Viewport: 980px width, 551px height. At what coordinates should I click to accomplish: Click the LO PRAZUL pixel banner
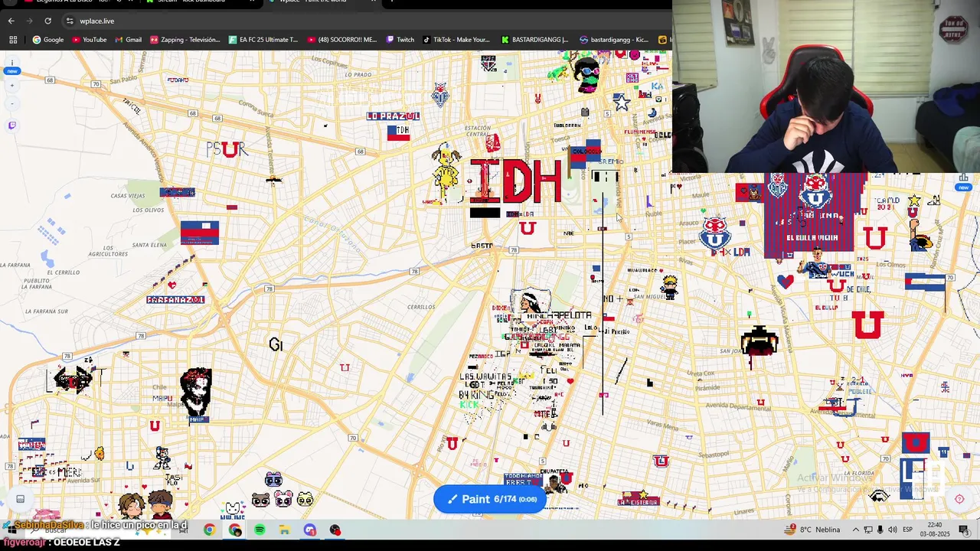[x=393, y=116]
